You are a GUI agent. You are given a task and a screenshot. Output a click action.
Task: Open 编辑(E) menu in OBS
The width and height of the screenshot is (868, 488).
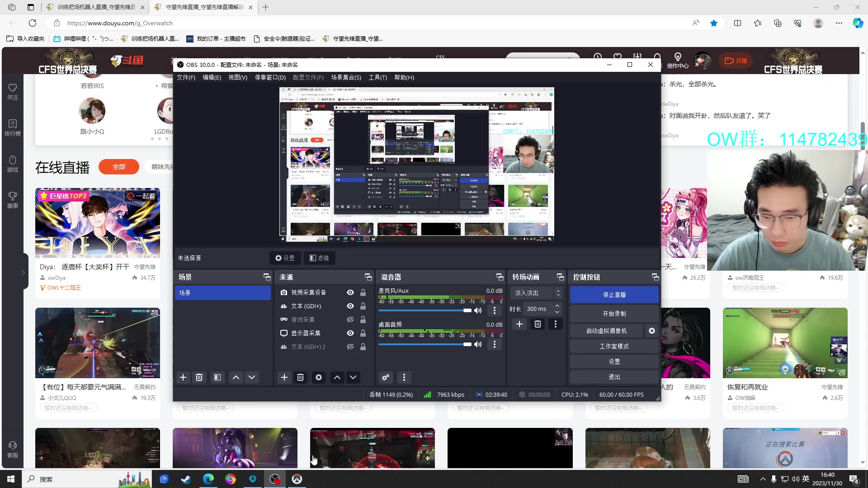pos(212,77)
